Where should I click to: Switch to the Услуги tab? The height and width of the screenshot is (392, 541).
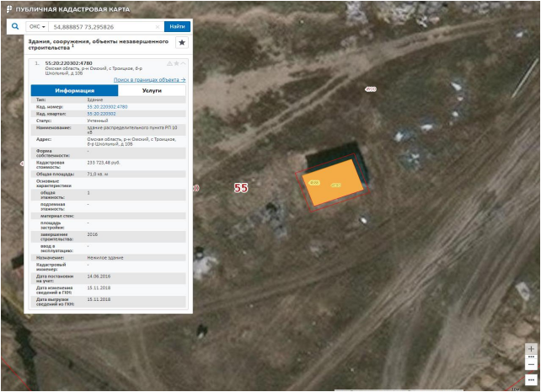(x=153, y=90)
